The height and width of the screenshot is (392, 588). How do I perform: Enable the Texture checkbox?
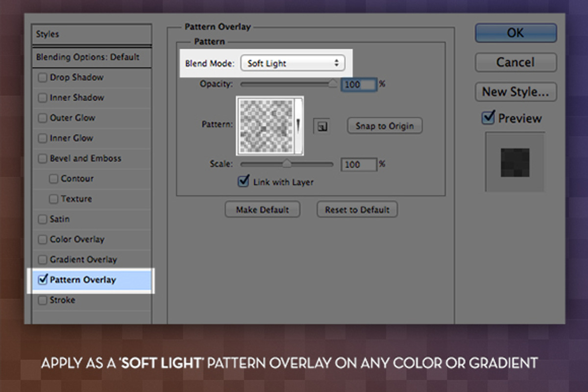(x=53, y=199)
